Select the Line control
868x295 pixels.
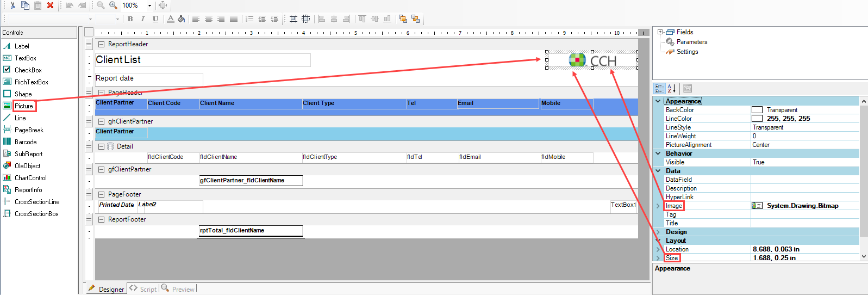(20, 118)
